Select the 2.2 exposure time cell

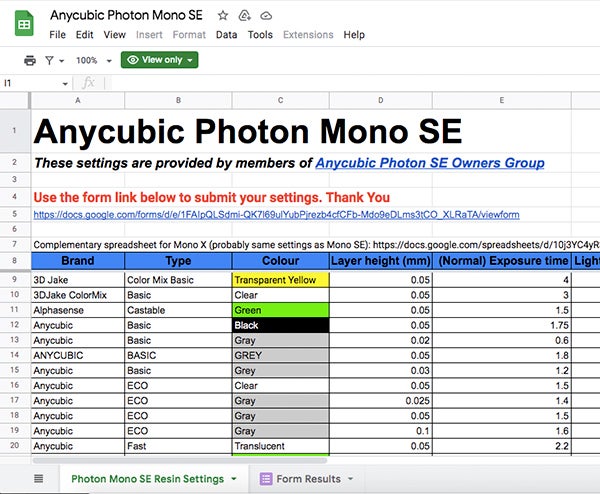coord(502,446)
